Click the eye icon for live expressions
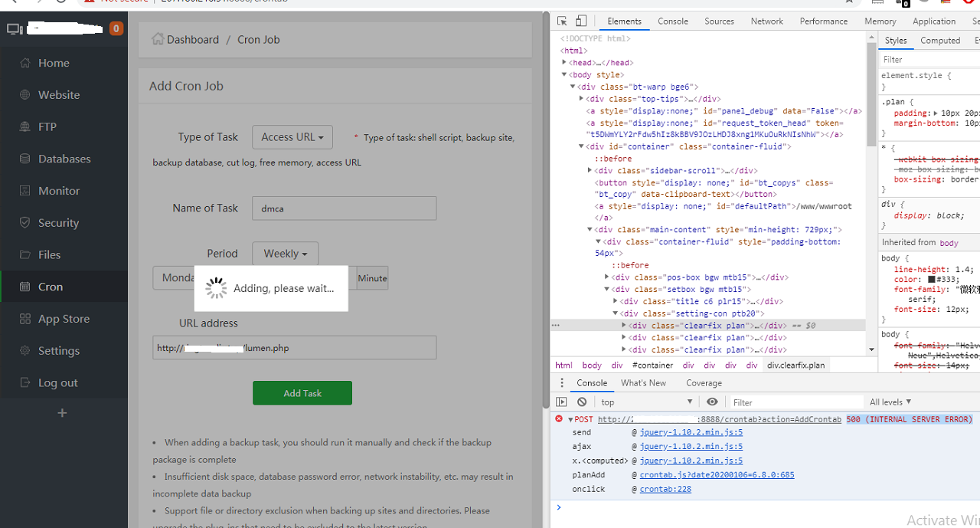This screenshot has height=528, width=980. [x=712, y=402]
